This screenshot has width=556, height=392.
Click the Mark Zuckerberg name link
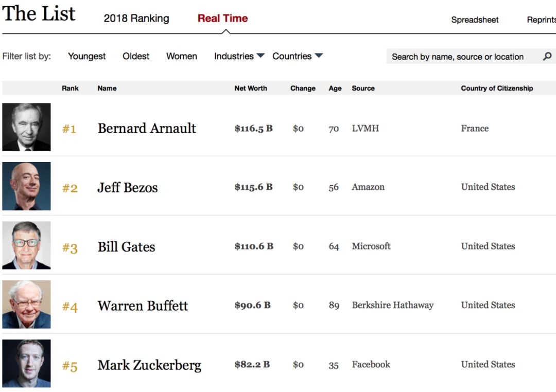[x=149, y=365]
